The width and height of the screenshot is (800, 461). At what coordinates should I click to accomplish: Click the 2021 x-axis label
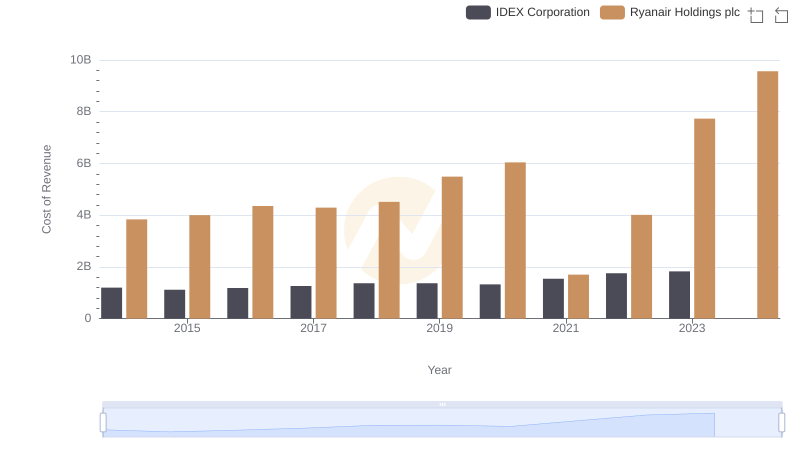[566, 328]
